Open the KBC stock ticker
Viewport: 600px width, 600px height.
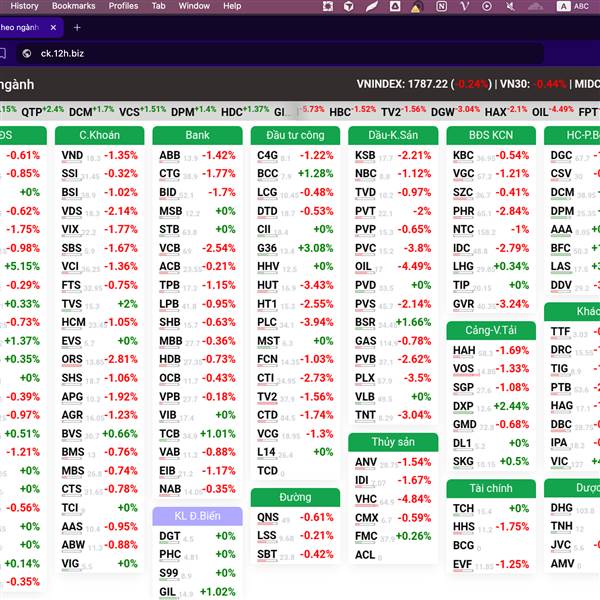point(463,155)
